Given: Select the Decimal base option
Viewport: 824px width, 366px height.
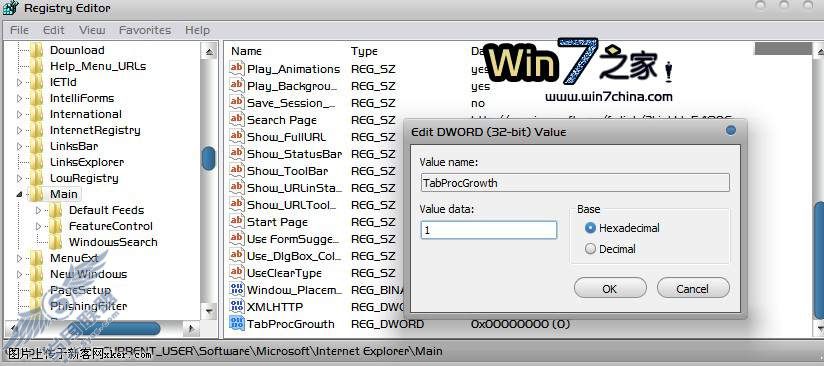Looking at the screenshot, I should coord(590,249).
